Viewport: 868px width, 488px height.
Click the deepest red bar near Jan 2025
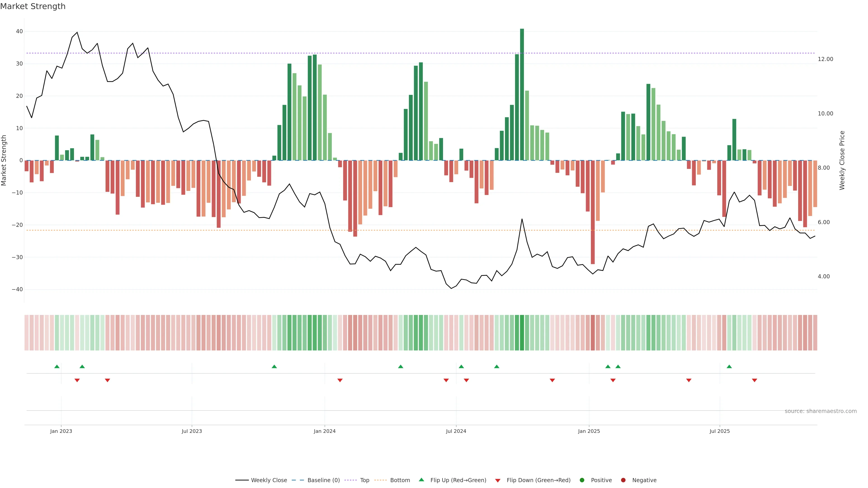coord(593,212)
